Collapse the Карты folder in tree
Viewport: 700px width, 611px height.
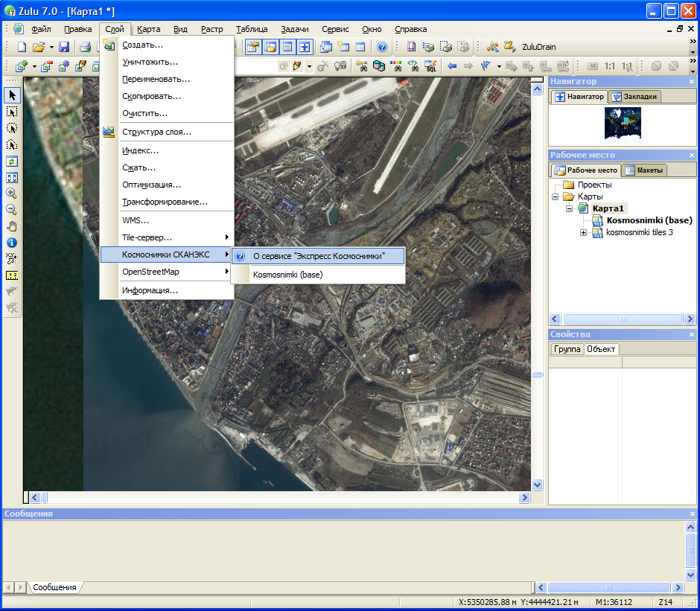[555, 196]
